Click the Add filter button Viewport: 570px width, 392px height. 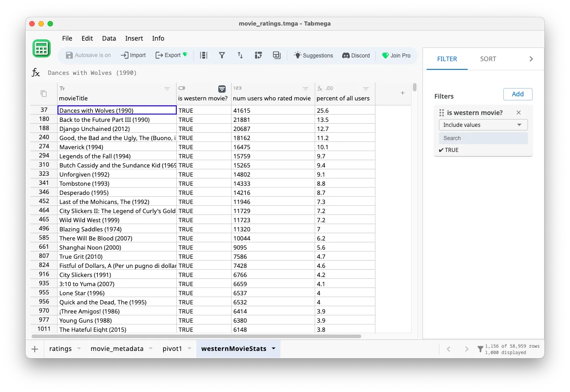point(517,94)
